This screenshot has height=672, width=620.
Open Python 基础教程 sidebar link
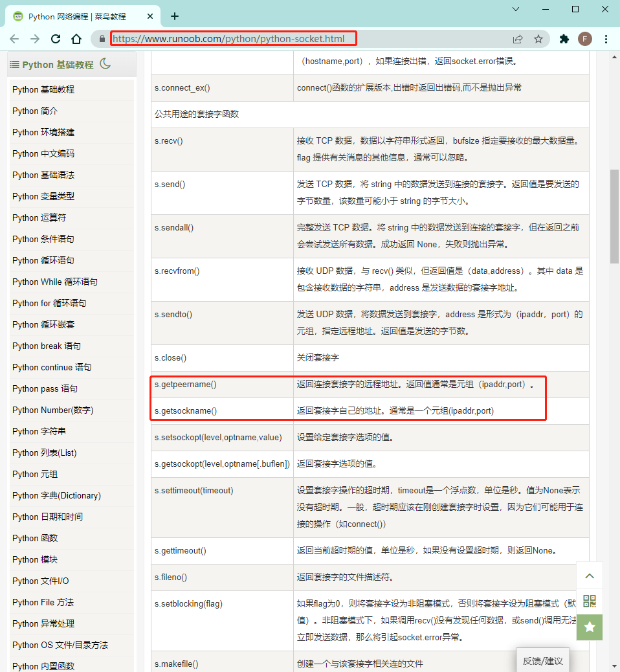pos(43,89)
